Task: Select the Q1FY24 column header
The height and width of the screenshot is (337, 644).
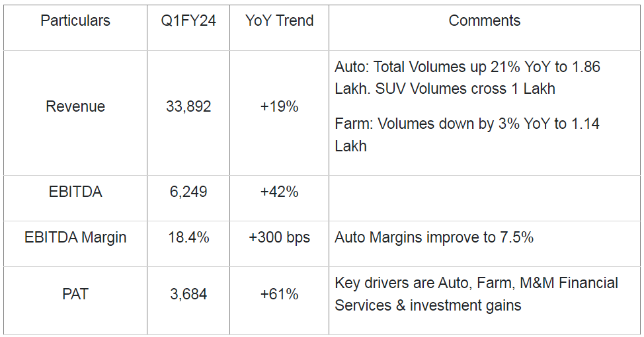Action: point(188,20)
